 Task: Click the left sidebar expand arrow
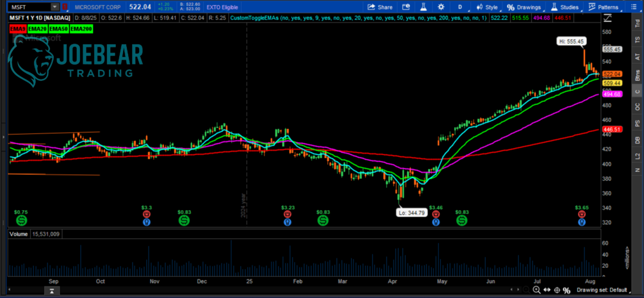pos(4,137)
